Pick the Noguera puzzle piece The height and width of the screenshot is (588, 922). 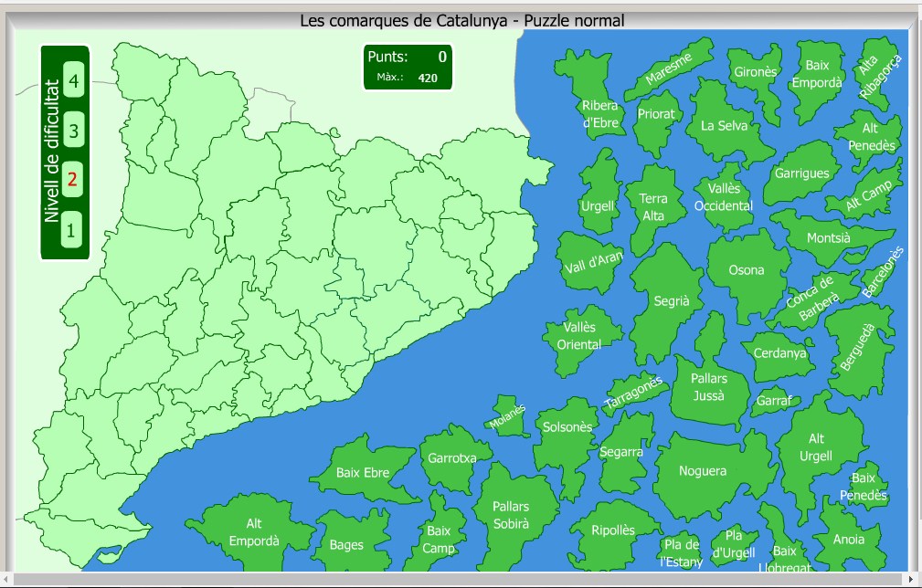coord(702,471)
